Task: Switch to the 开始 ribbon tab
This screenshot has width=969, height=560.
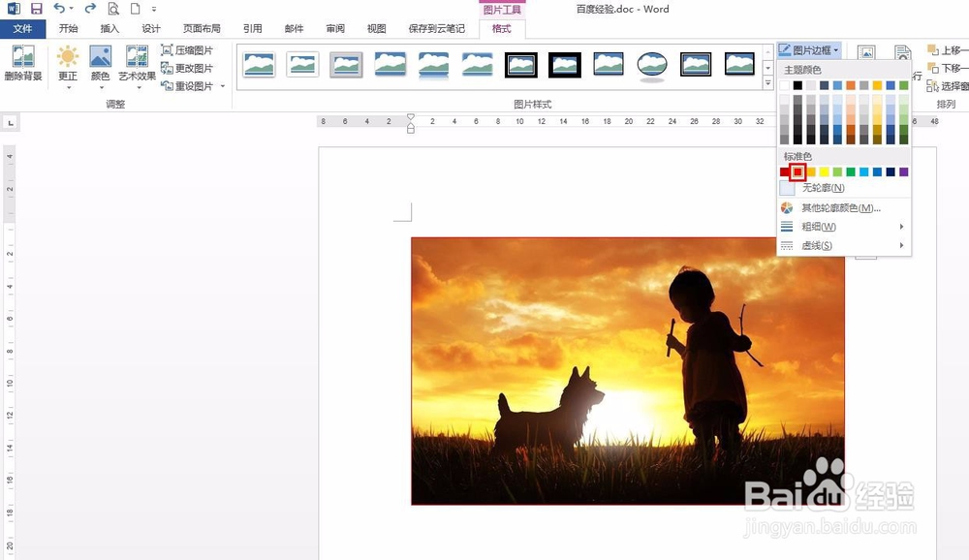Action: point(68,28)
